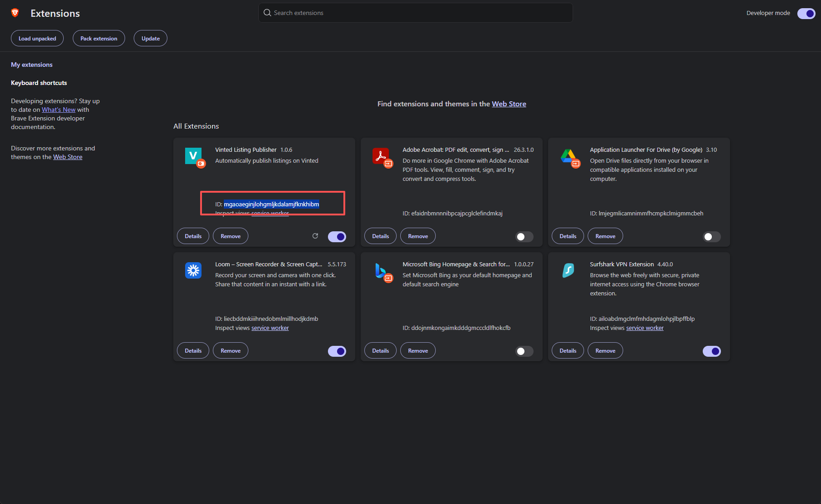Click Loom – Screen Recorder title text
Image resolution: width=821 pixels, height=504 pixels.
pyautogui.click(x=269, y=264)
